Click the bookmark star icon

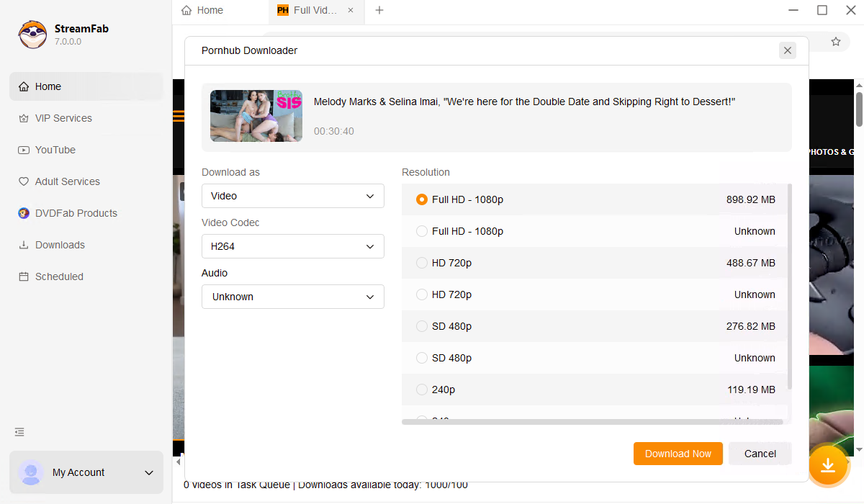(836, 42)
